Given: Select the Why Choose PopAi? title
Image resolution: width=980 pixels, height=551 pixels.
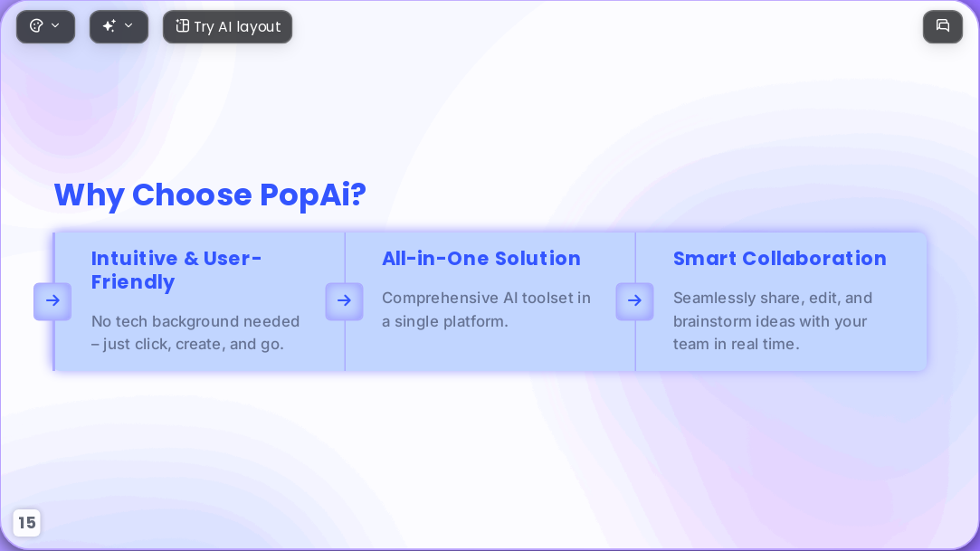Looking at the screenshot, I should coord(210,195).
